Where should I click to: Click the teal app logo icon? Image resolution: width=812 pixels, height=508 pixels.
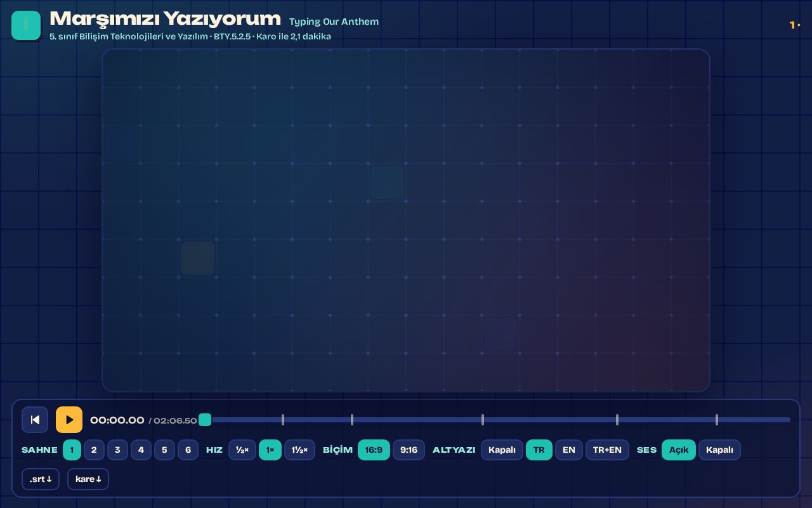pos(26,25)
